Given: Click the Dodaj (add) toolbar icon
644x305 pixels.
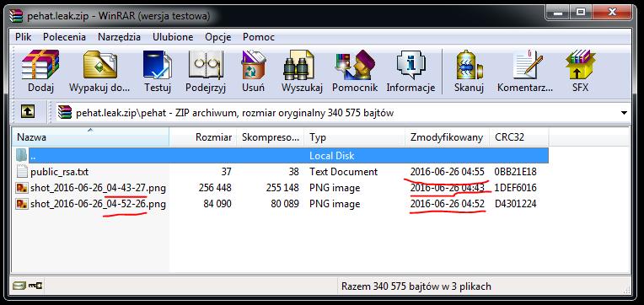Looking at the screenshot, I should pos(40,65).
